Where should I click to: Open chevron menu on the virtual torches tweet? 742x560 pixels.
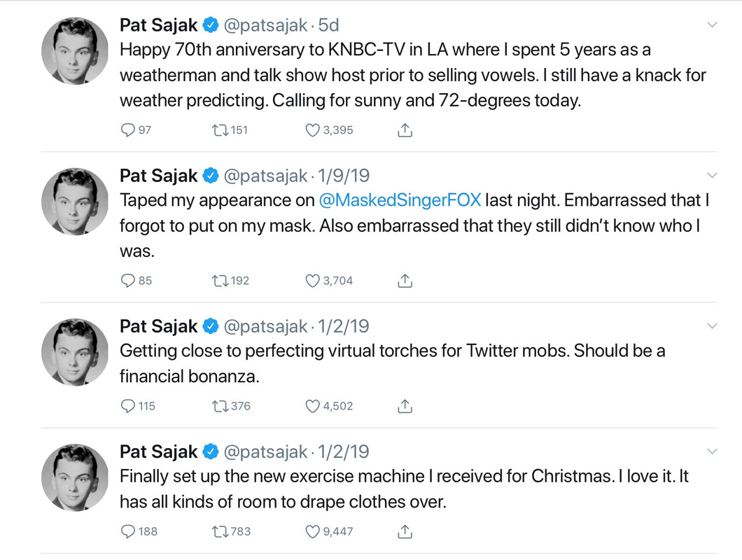coord(712,325)
